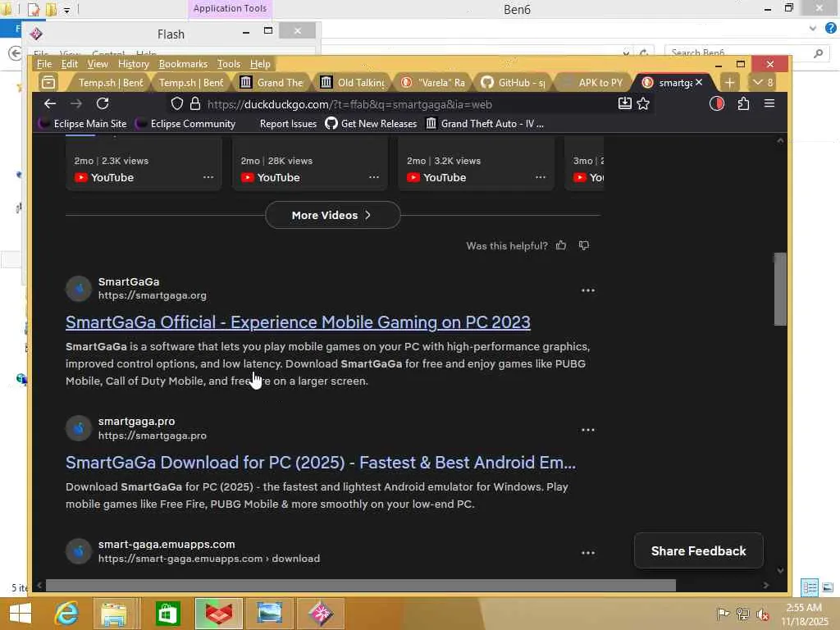Open Report Issues bookmark
The image size is (840, 630).
288,124
